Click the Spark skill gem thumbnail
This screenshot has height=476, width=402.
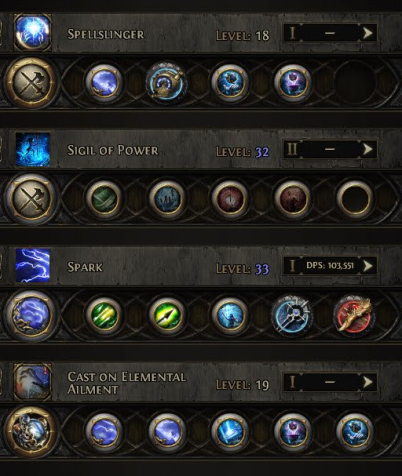[33, 265]
